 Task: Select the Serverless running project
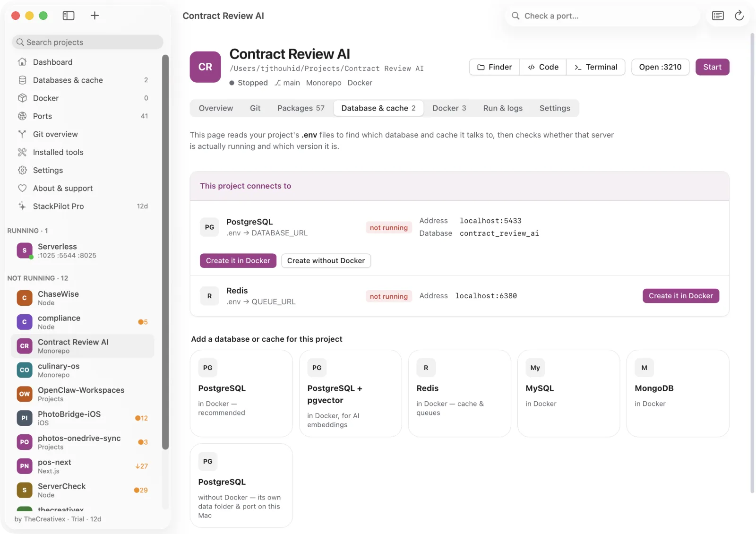(x=83, y=250)
